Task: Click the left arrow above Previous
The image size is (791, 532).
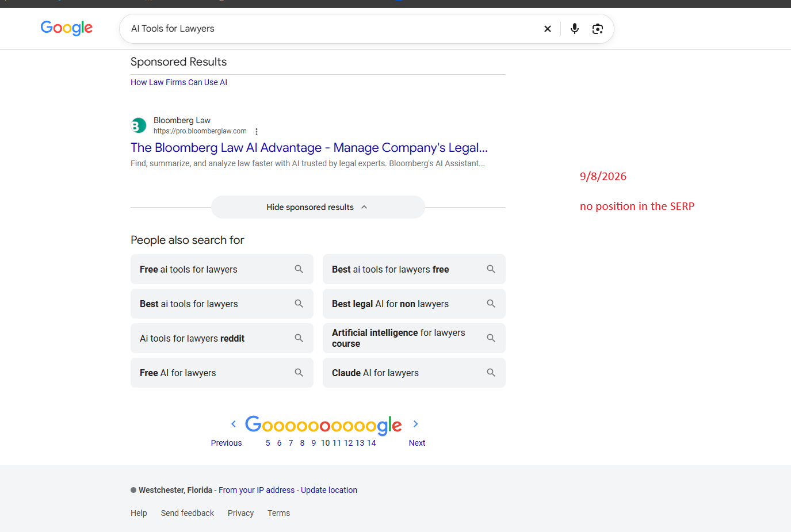Action: (234, 424)
